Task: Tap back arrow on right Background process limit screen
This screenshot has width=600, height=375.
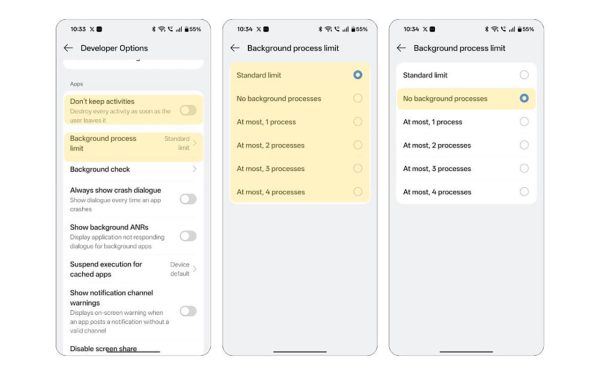Action: [x=401, y=48]
